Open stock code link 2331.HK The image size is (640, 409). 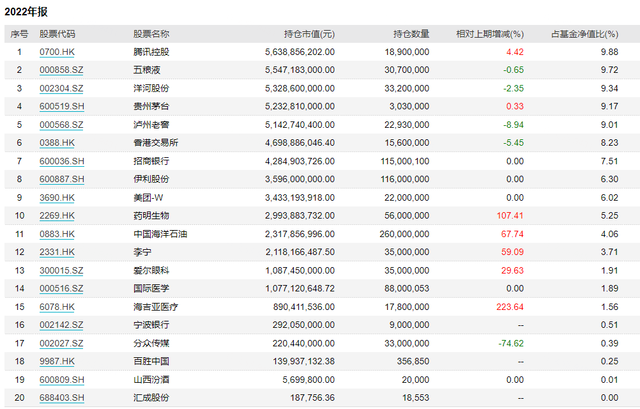[x=57, y=252]
